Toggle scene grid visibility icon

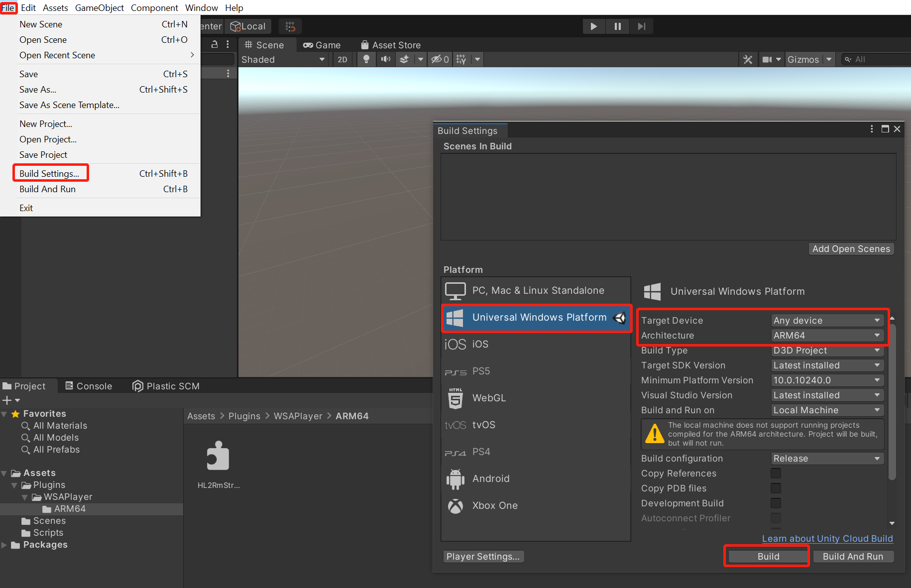click(461, 60)
